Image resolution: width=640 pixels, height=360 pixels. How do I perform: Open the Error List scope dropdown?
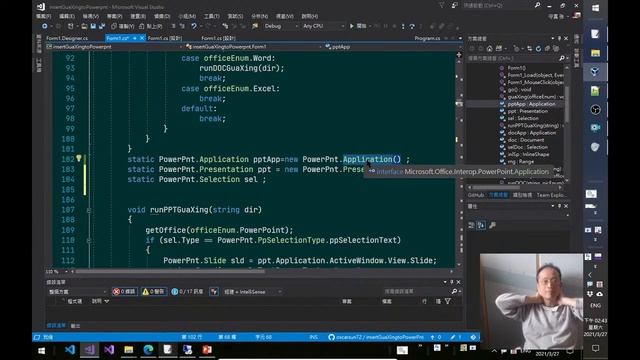click(x=77, y=291)
